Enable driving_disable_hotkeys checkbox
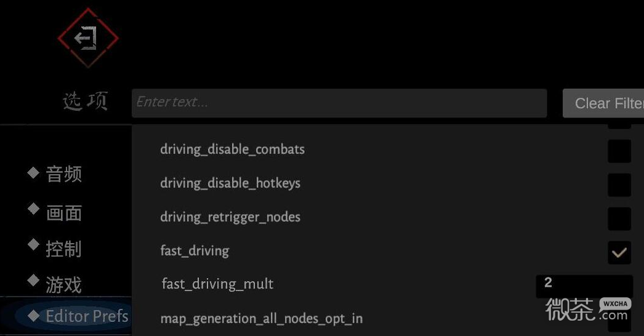The image size is (644, 336). (x=619, y=185)
